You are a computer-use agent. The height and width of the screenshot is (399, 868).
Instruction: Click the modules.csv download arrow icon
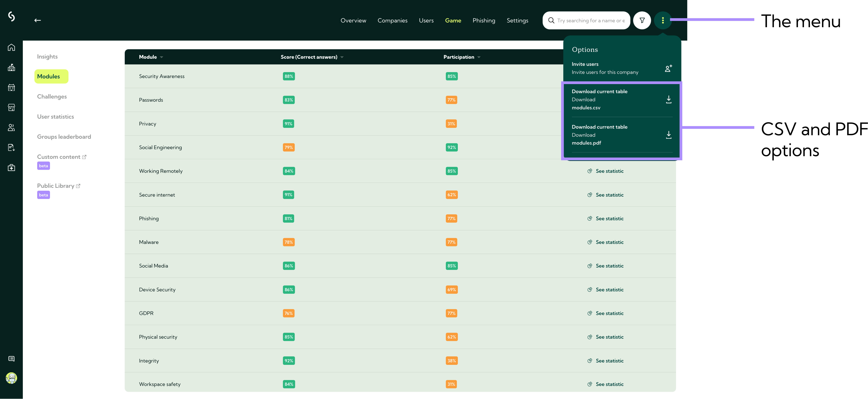[669, 99]
